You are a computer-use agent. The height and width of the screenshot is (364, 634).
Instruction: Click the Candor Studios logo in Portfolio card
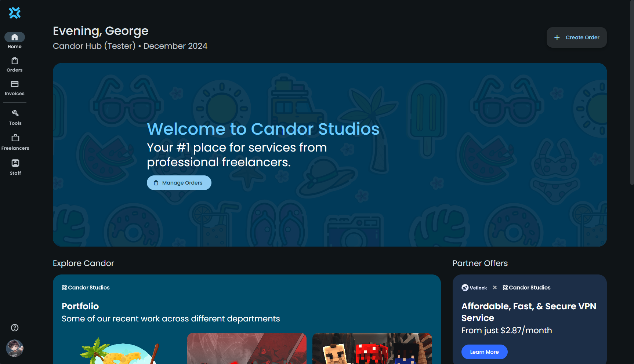86,288
